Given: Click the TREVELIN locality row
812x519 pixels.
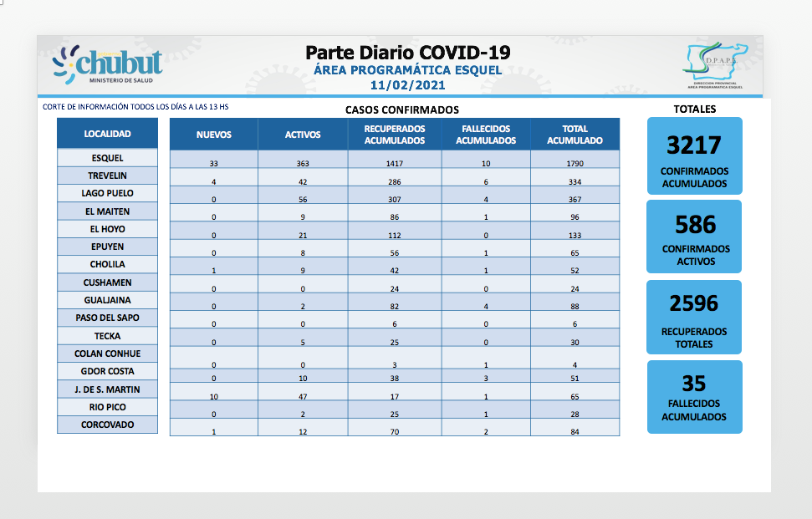Looking at the screenshot, I should point(107,176).
